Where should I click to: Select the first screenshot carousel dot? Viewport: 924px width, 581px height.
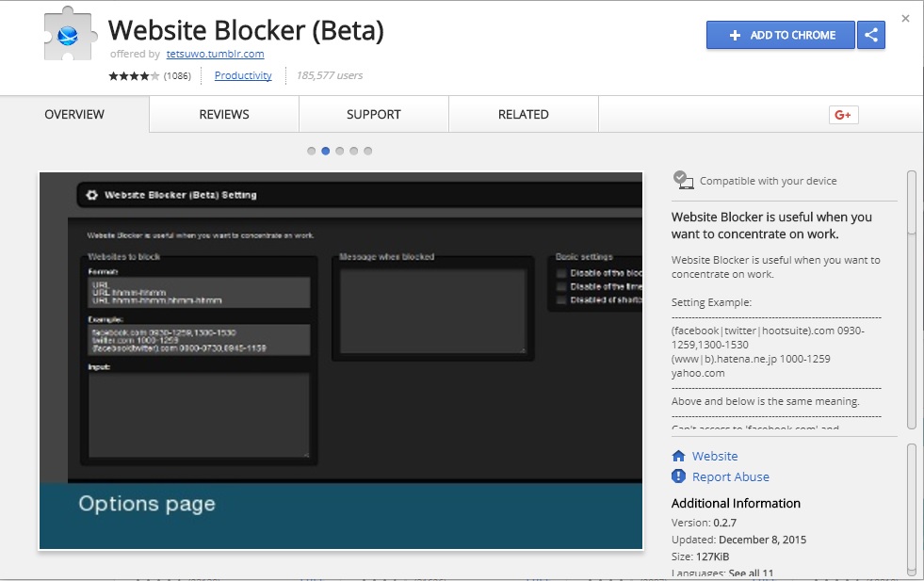click(311, 151)
